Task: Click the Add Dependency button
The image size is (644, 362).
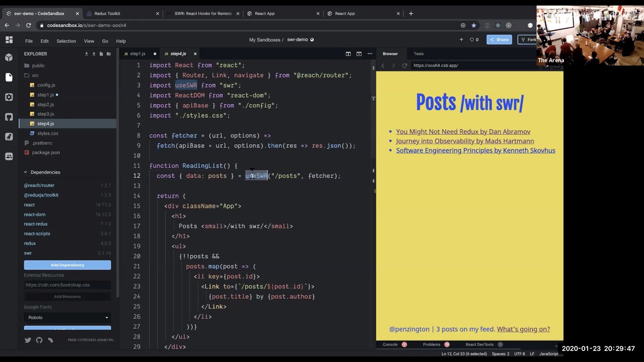Action: tap(67, 265)
